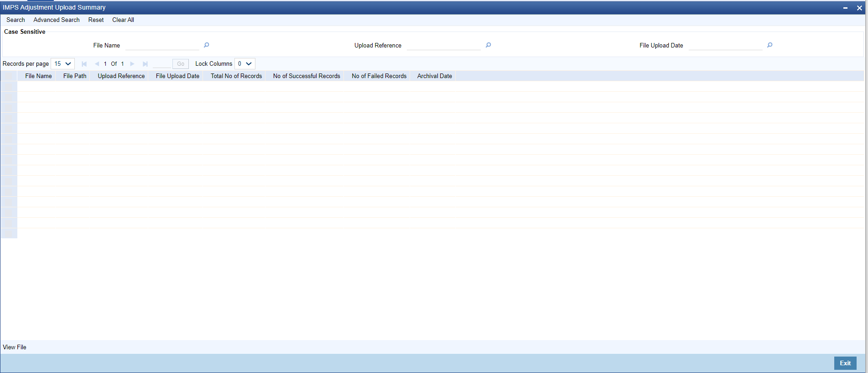Click No of Failed Records header
The image size is (868, 373).
click(379, 76)
